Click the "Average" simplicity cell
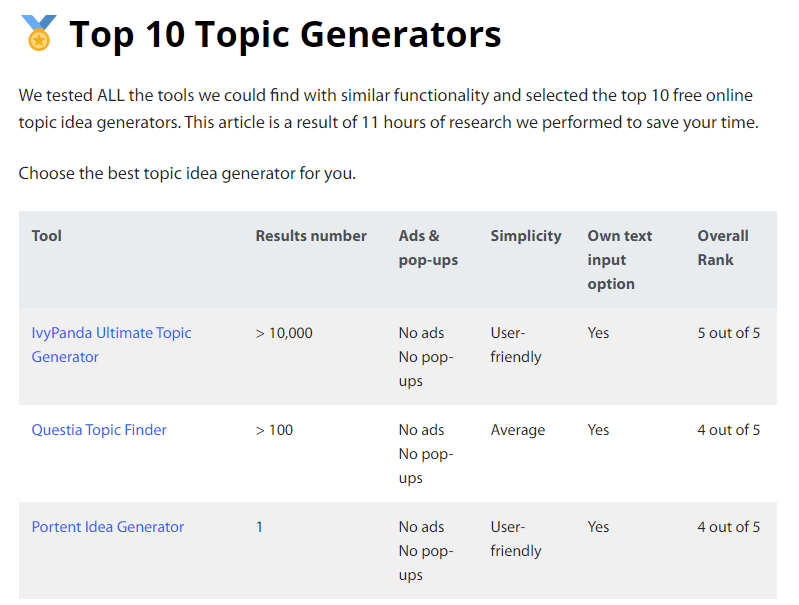 tap(518, 430)
